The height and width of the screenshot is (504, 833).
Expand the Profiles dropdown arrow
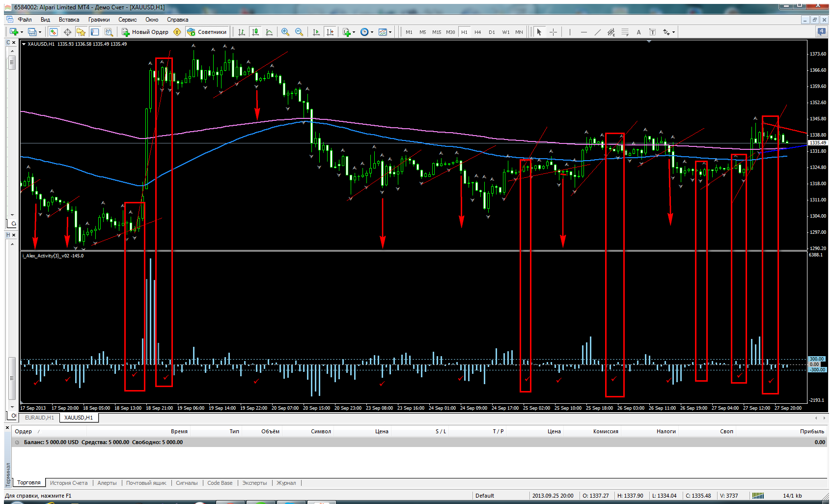pyautogui.click(x=40, y=32)
